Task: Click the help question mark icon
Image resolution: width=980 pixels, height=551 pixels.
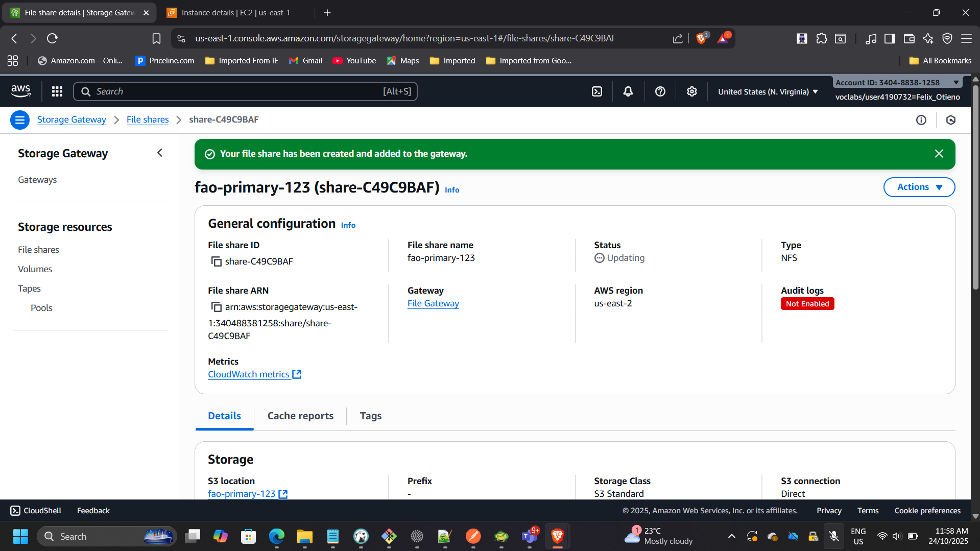Action: pyautogui.click(x=660, y=91)
